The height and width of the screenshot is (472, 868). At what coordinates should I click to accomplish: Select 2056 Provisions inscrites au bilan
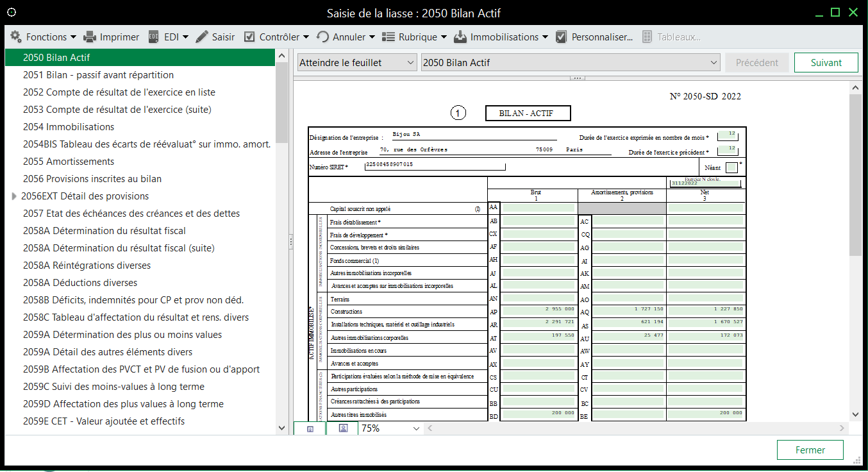pos(140,179)
